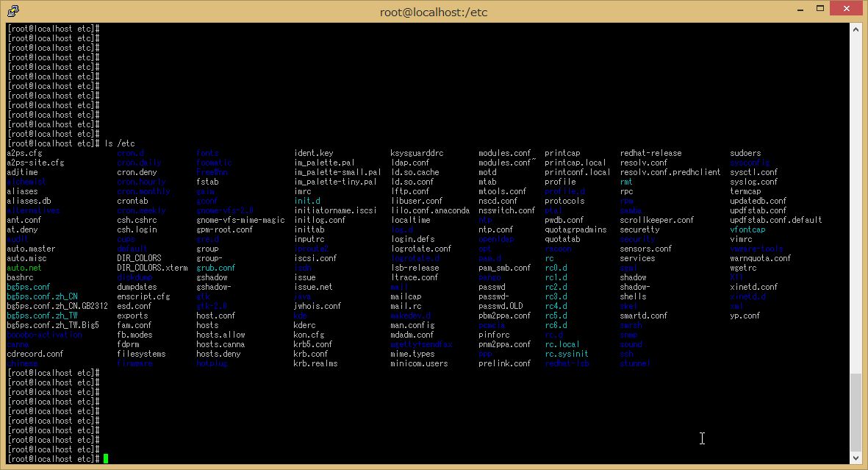Screen dimensions: 868x470
Task: Click the scrollbar down arrow
Action: [x=856, y=457]
